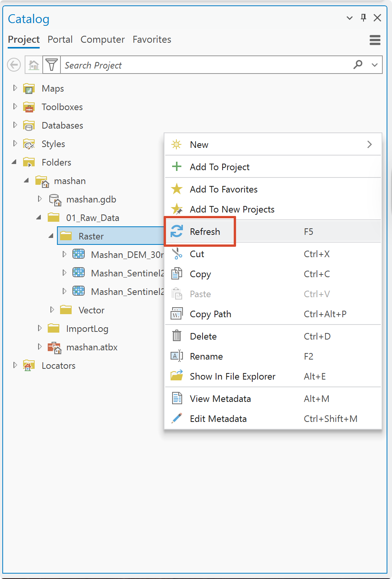The height and width of the screenshot is (579, 392).
Task: Close the Catalog pane
Action: click(377, 18)
